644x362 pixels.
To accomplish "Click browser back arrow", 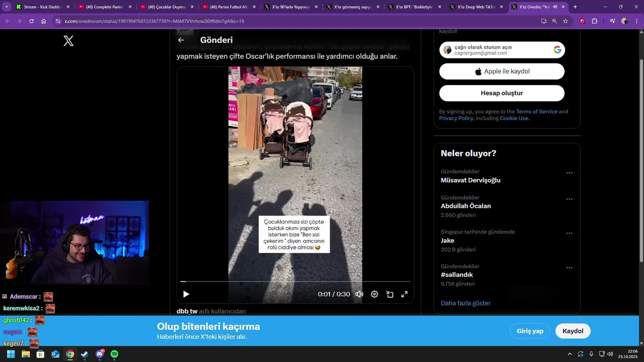I will coord(7,21).
